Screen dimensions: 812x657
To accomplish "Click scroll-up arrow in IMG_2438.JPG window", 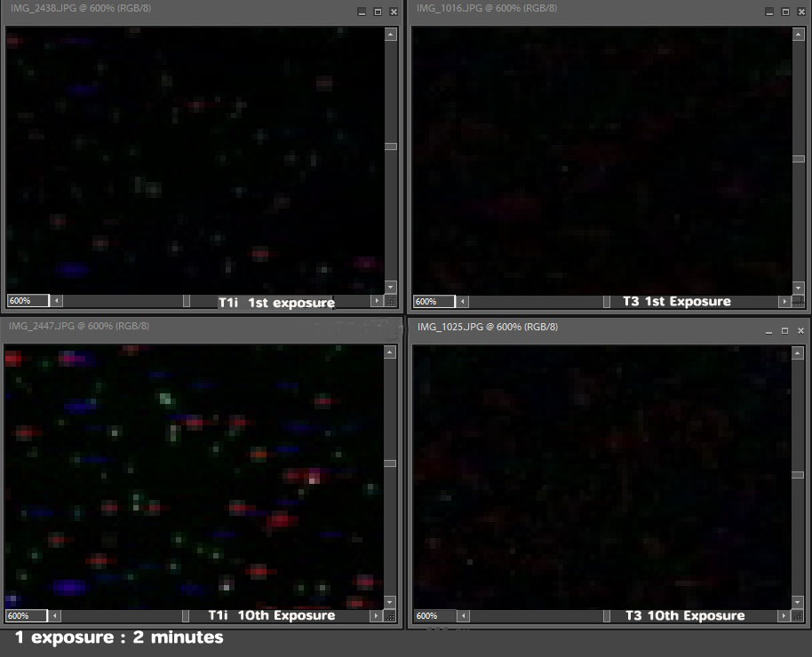I will [391, 35].
